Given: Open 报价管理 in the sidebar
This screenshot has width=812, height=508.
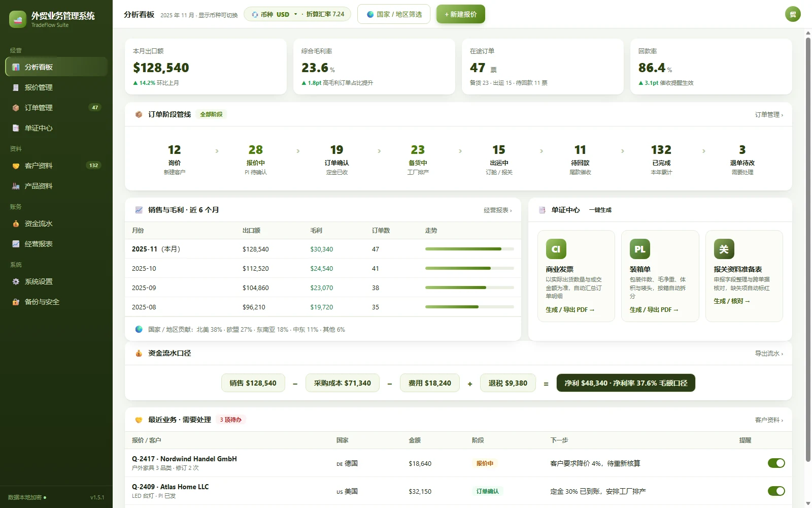Looking at the screenshot, I should coord(56,87).
